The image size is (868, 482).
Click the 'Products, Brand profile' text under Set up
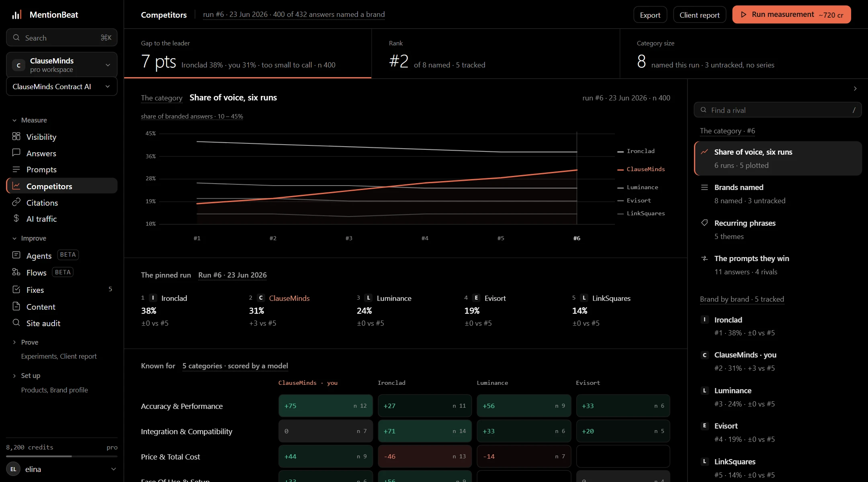[55, 390]
